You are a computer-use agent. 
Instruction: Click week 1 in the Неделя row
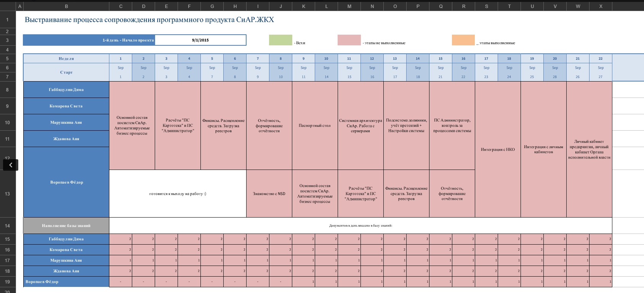[x=120, y=59]
